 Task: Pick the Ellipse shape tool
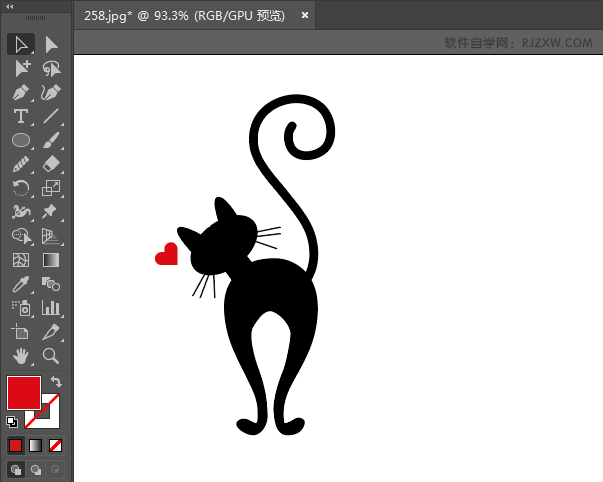[20, 141]
